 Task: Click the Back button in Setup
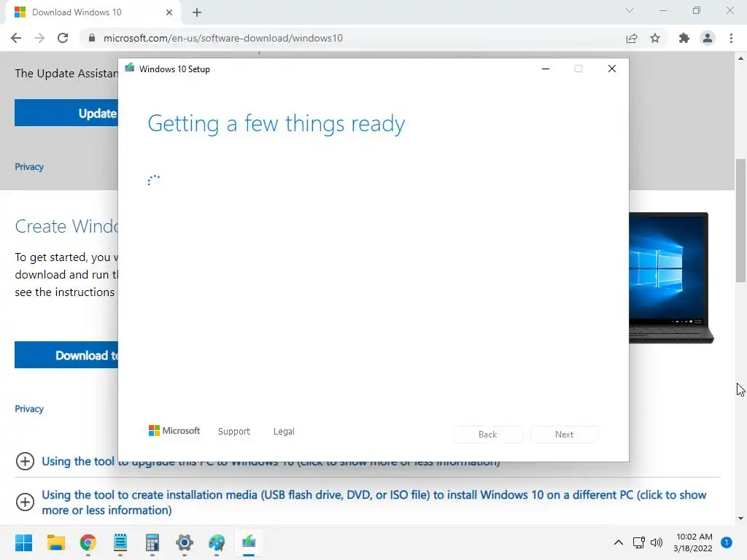[x=488, y=435]
